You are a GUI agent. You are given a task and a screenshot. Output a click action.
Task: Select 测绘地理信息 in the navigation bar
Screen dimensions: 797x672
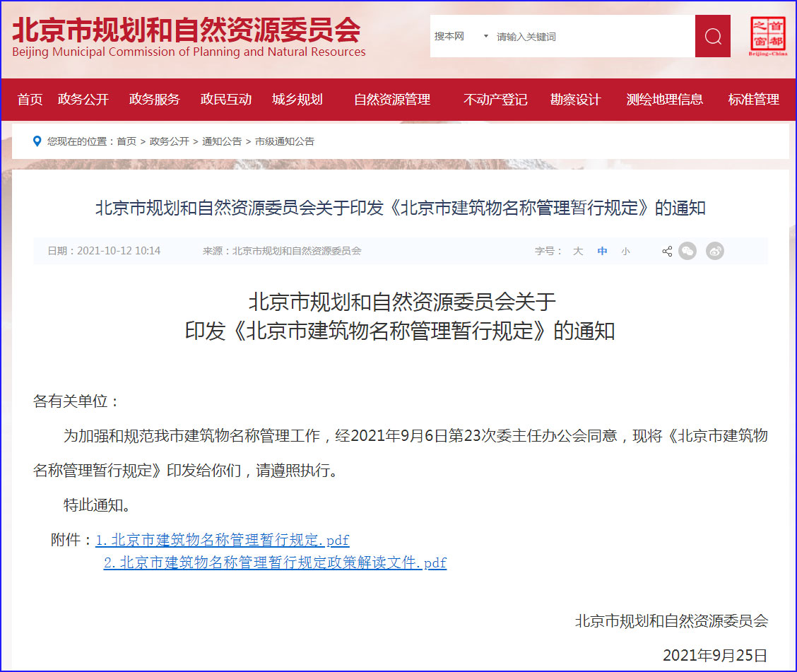[664, 100]
